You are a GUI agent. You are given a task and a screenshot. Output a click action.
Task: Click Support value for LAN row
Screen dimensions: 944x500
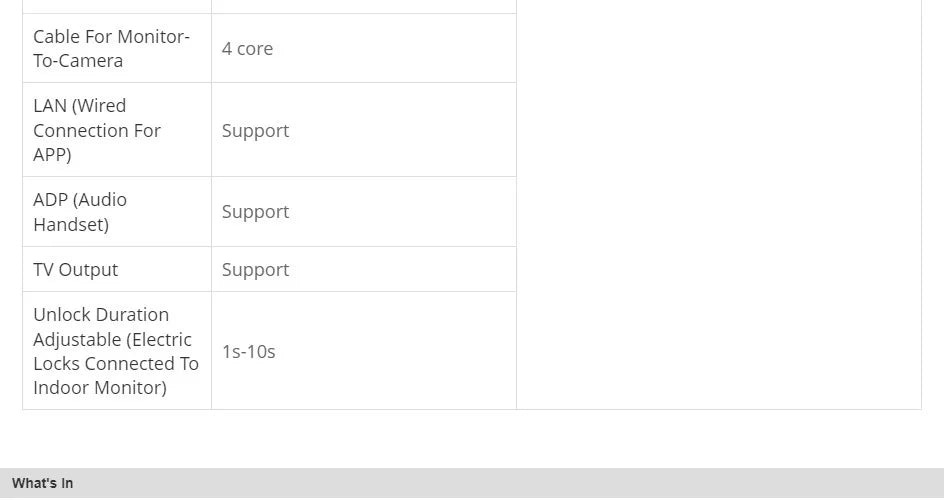coord(255,131)
